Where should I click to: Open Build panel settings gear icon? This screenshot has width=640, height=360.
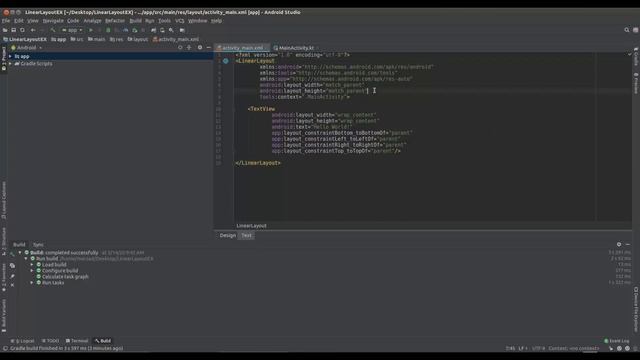[x=619, y=244]
